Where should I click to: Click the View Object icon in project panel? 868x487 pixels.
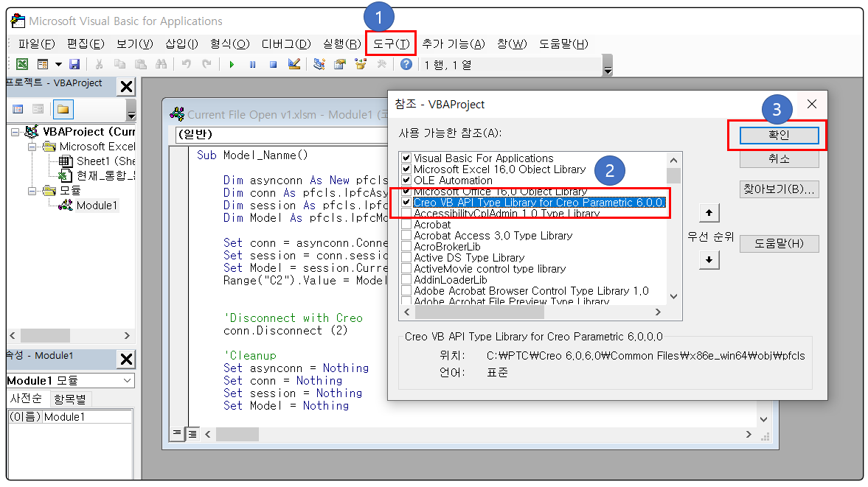tap(38, 110)
